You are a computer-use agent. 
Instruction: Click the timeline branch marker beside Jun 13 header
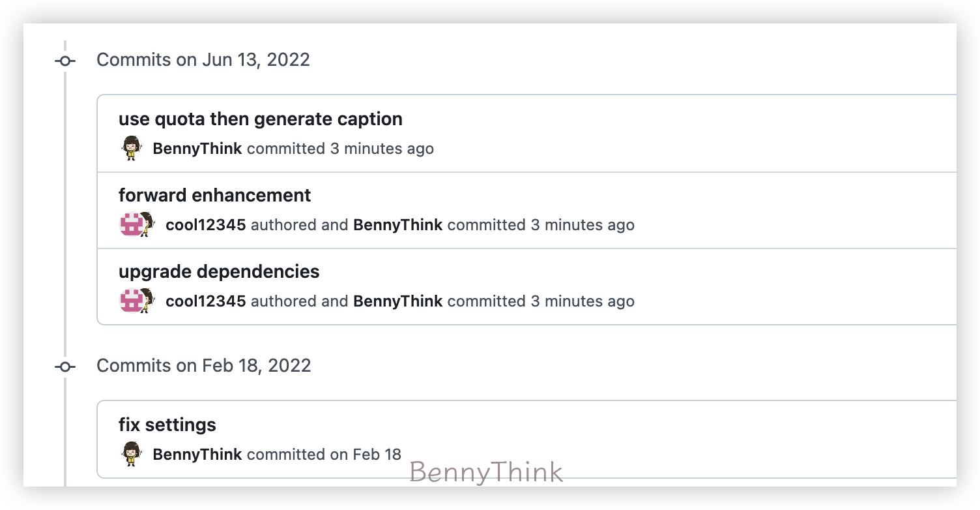tap(65, 61)
